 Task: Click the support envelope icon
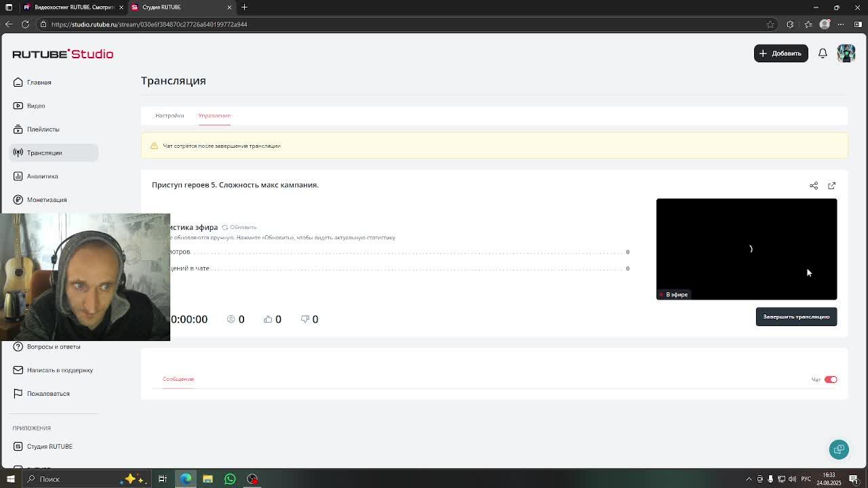(x=18, y=370)
